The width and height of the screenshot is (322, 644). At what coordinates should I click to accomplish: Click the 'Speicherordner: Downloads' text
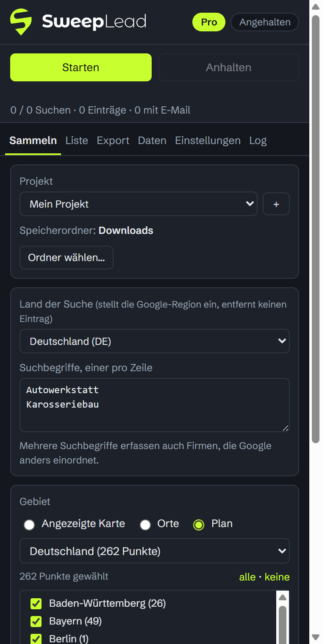(86, 230)
